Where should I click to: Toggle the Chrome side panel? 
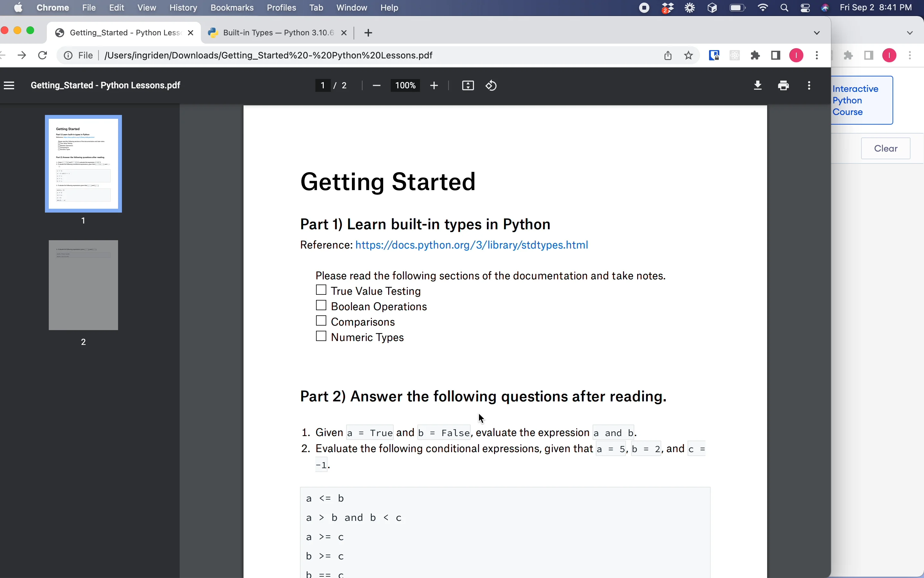point(776,56)
